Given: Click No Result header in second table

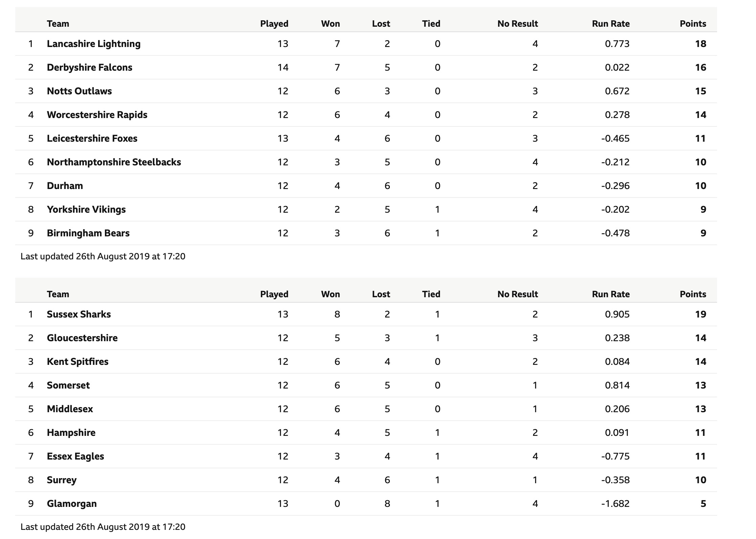Looking at the screenshot, I should point(518,294).
